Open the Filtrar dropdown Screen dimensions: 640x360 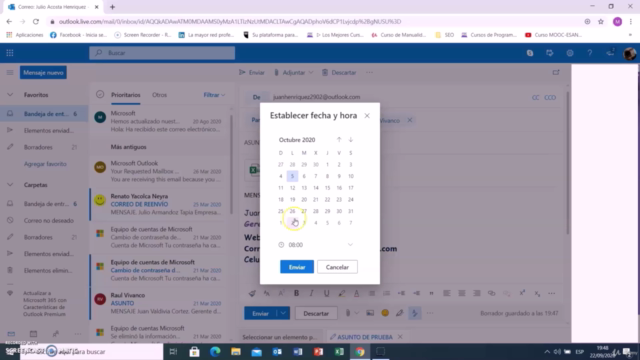tap(214, 95)
